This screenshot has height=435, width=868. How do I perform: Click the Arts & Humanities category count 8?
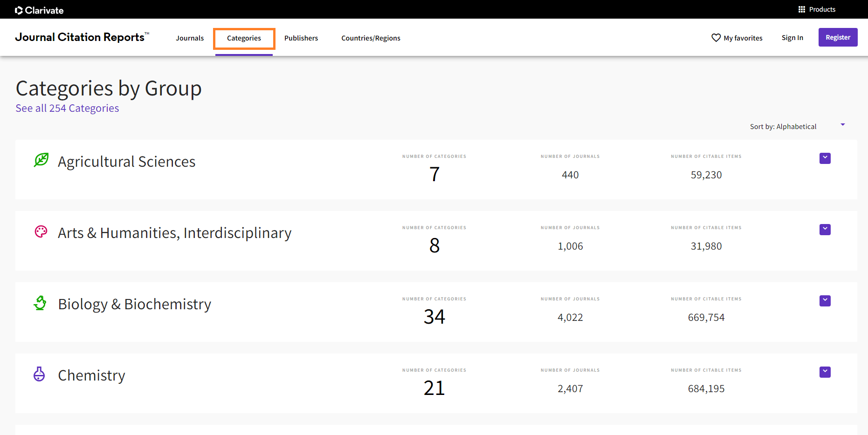tap(434, 246)
